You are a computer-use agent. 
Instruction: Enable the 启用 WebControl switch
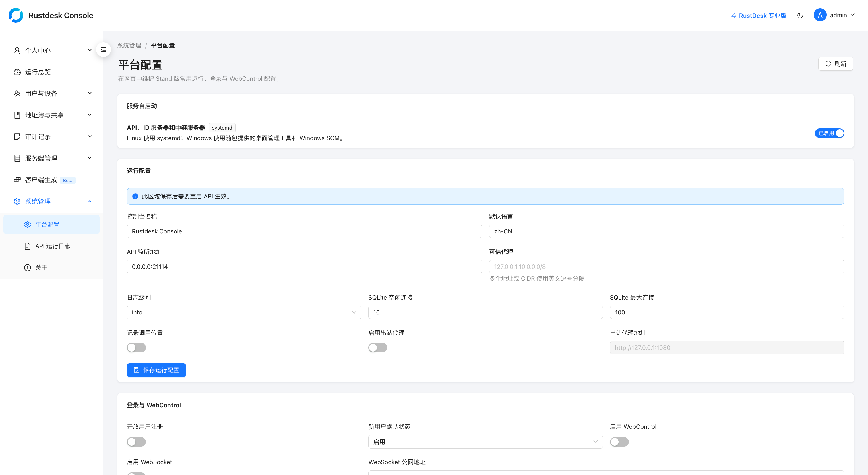[619, 442]
